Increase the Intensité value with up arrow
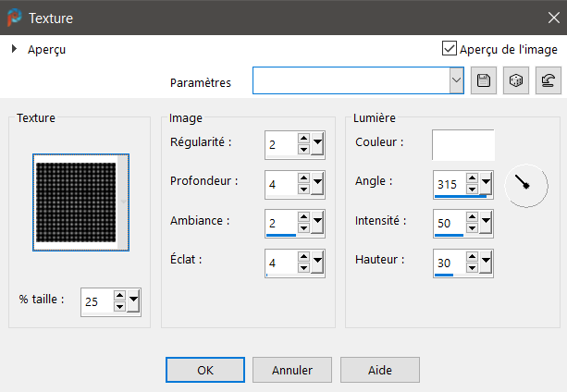 (x=472, y=218)
